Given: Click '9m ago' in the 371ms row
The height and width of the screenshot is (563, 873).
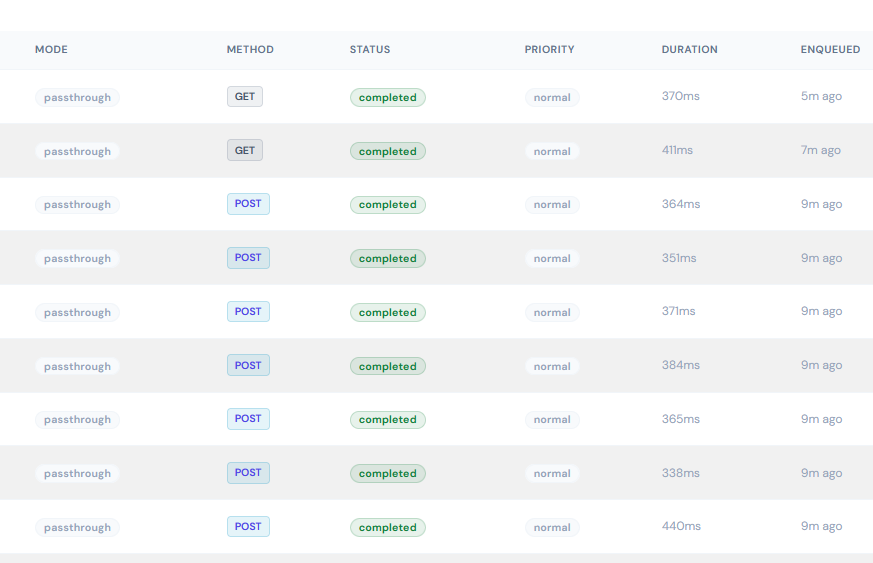Looking at the screenshot, I should coord(821,311).
